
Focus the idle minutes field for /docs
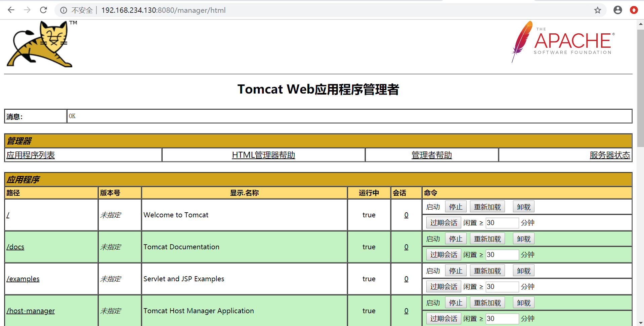point(502,255)
